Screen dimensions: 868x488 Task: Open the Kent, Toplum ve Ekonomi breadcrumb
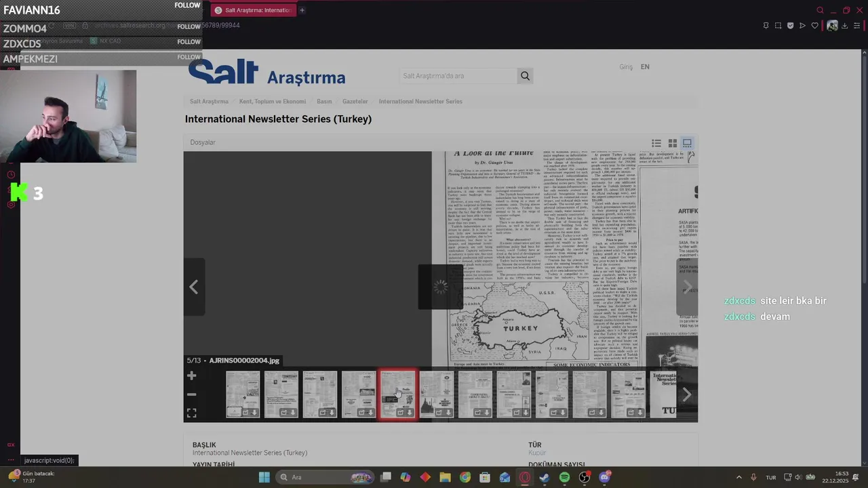click(x=273, y=102)
